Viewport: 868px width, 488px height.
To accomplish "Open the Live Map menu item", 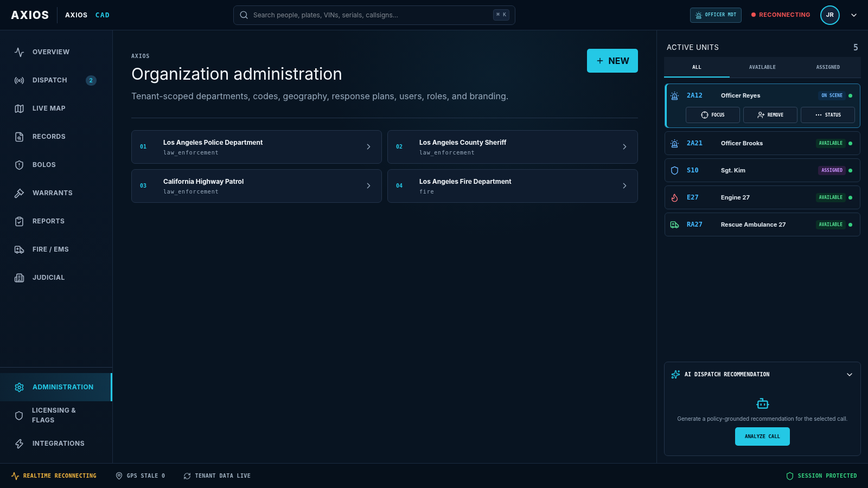I will pyautogui.click(x=56, y=108).
